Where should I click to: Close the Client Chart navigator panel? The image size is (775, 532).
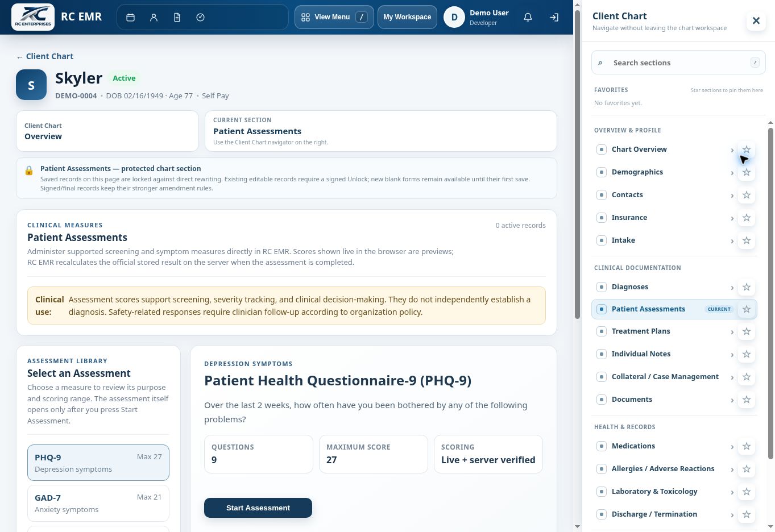pos(756,21)
